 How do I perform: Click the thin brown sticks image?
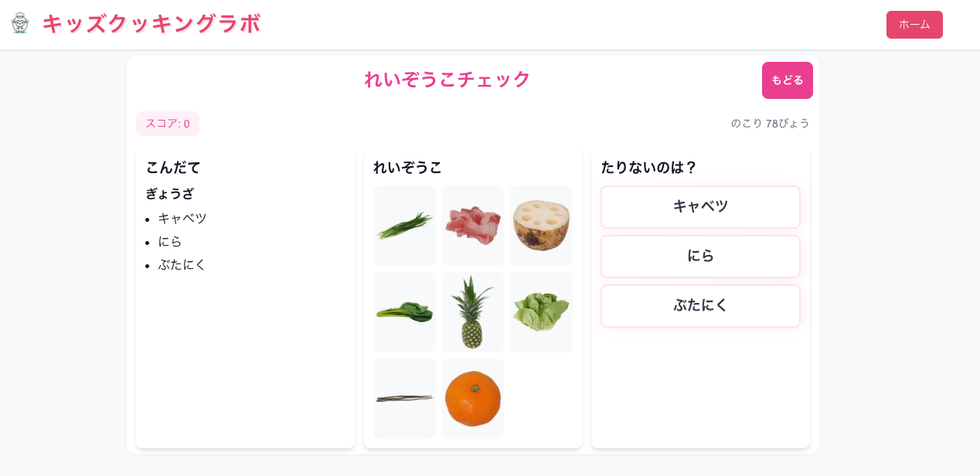pos(404,399)
